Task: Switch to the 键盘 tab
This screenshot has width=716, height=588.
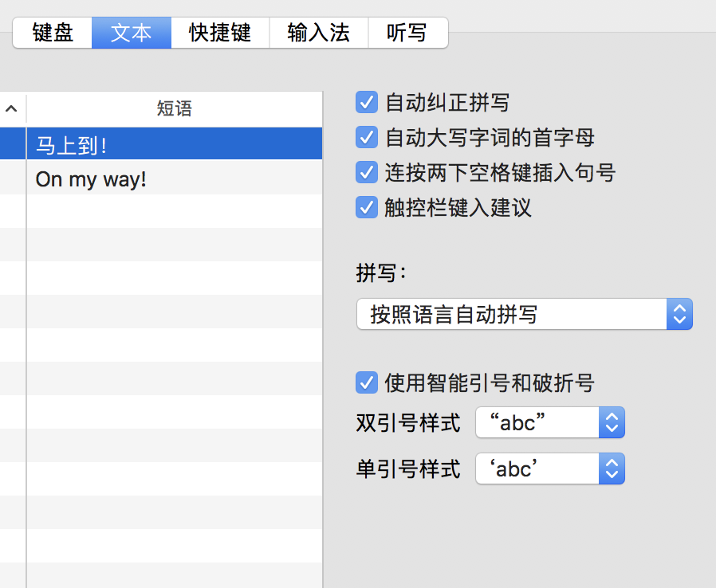Action: point(53,33)
